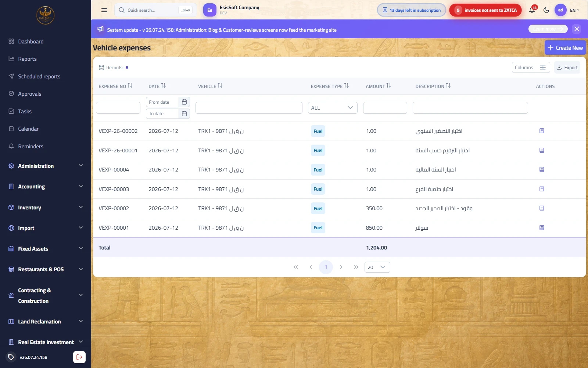Open details icon for VEXP-26-00002
Image resolution: width=588 pixels, height=368 pixels.
542,131
